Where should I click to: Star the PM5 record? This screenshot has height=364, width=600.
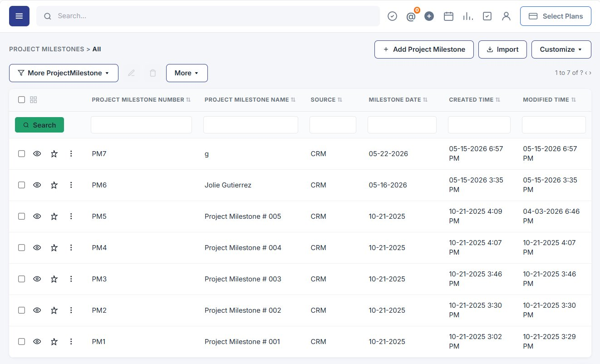coord(54,216)
